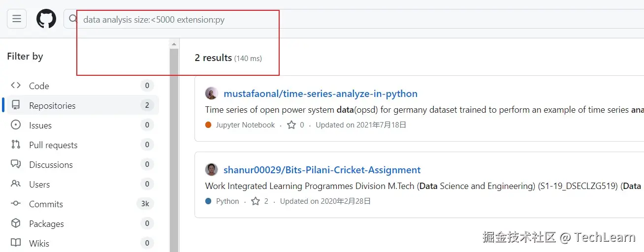Open the hamburger navigation menu

[17, 19]
